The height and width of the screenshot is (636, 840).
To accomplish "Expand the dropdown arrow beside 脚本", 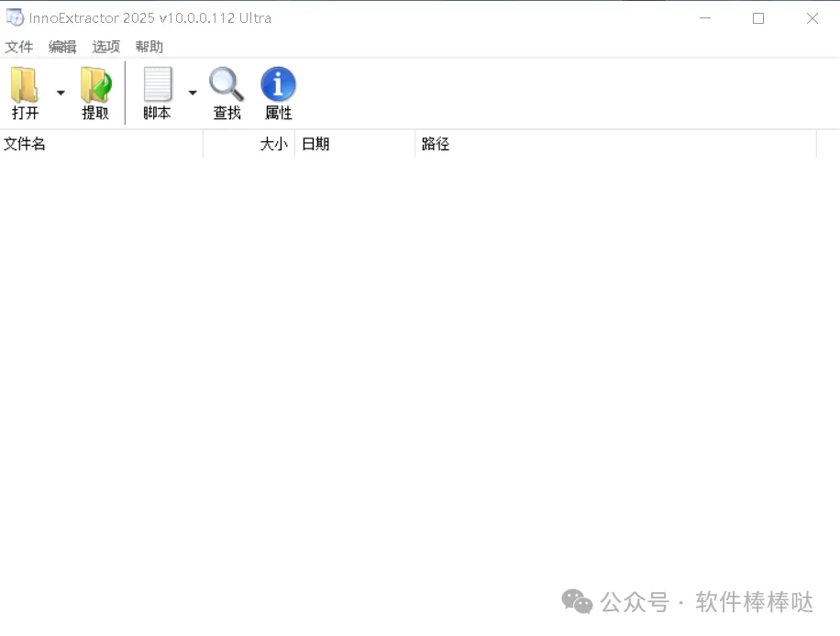I will [x=193, y=93].
